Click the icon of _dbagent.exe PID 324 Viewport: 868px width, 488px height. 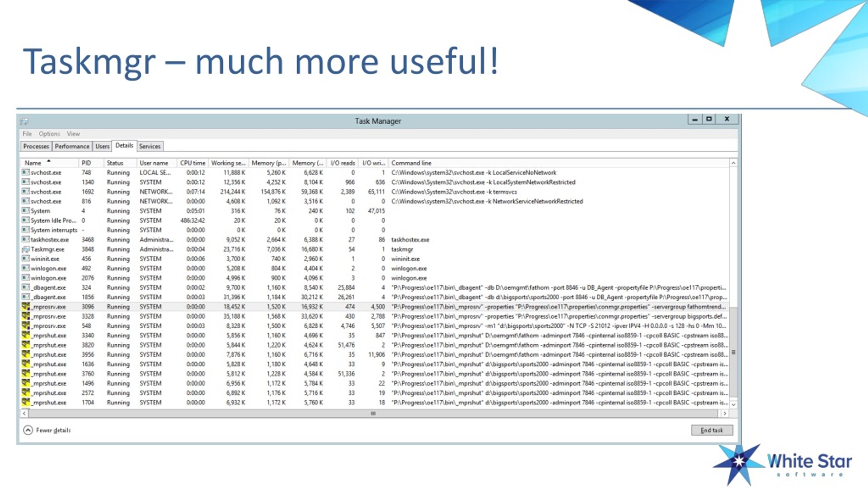[x=26, y=287]
